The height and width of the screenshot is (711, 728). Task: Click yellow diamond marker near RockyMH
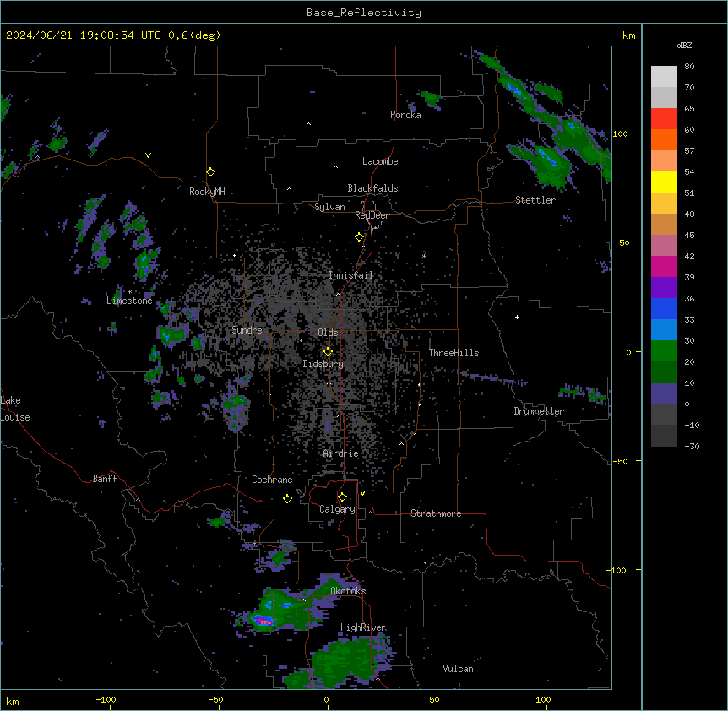click(x=210, y=172)
